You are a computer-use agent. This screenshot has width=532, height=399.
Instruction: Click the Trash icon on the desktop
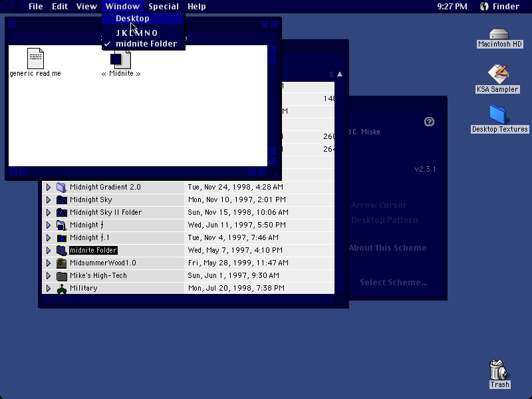[498, 370]
